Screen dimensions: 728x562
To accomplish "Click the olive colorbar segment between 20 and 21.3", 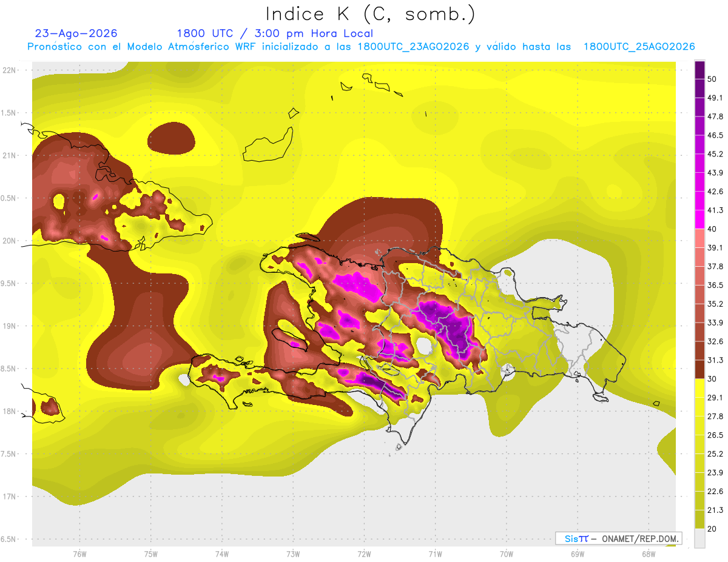I will (699, 519).
